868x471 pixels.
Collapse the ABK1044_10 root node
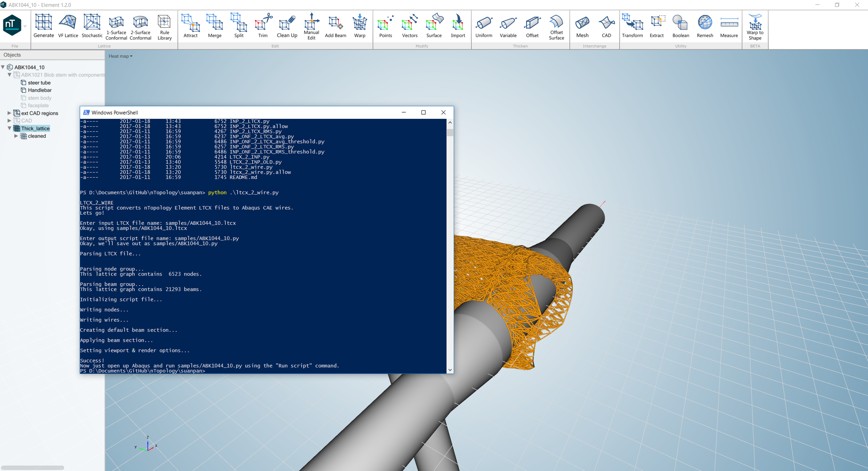(x=3, y=67)
